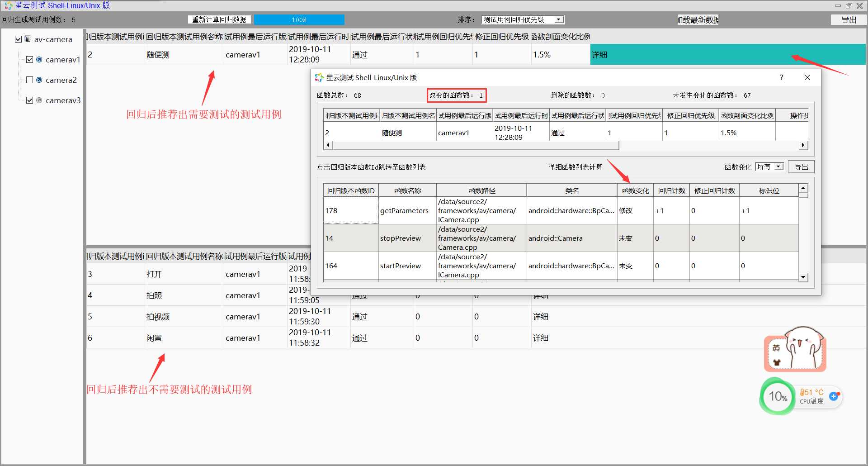Image resolution: width=868 pixels, height=466 pixels.
Task: Check the camera2 checkbox
Action: point(29,80)
